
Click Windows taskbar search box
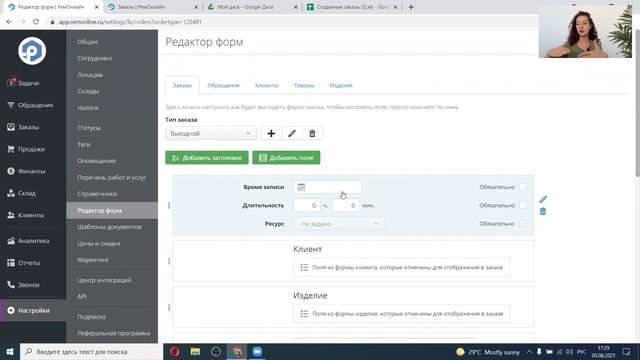tap(91, 351)
